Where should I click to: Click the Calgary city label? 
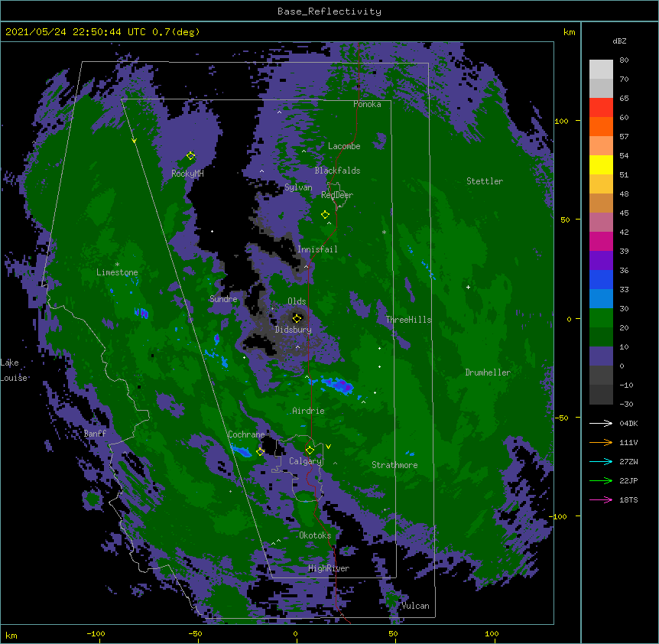[x=306, y=461]
